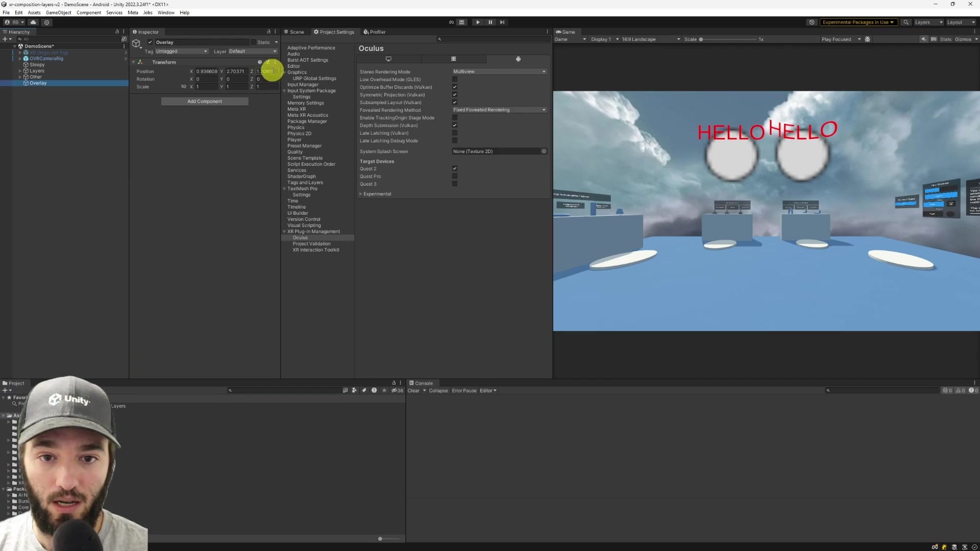
Task: Enable Late Latching (Vulkan)
Action: click(455, 133)
